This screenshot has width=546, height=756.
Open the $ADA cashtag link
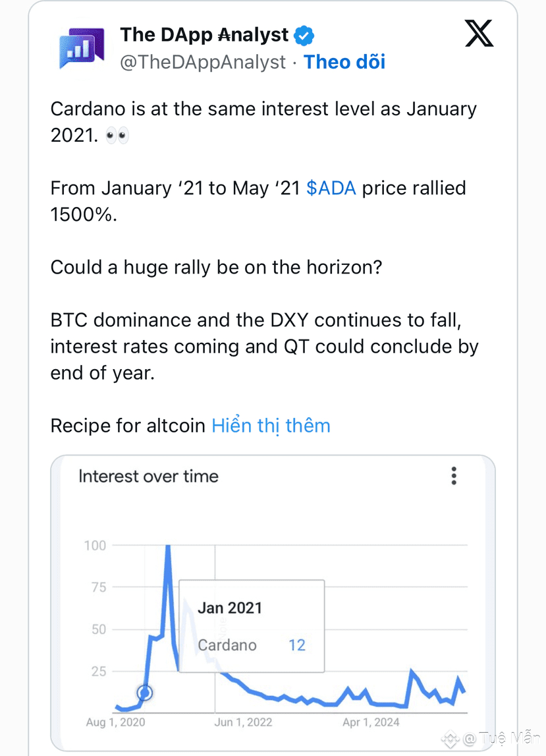pyautogui.click(x=331, y=188)
